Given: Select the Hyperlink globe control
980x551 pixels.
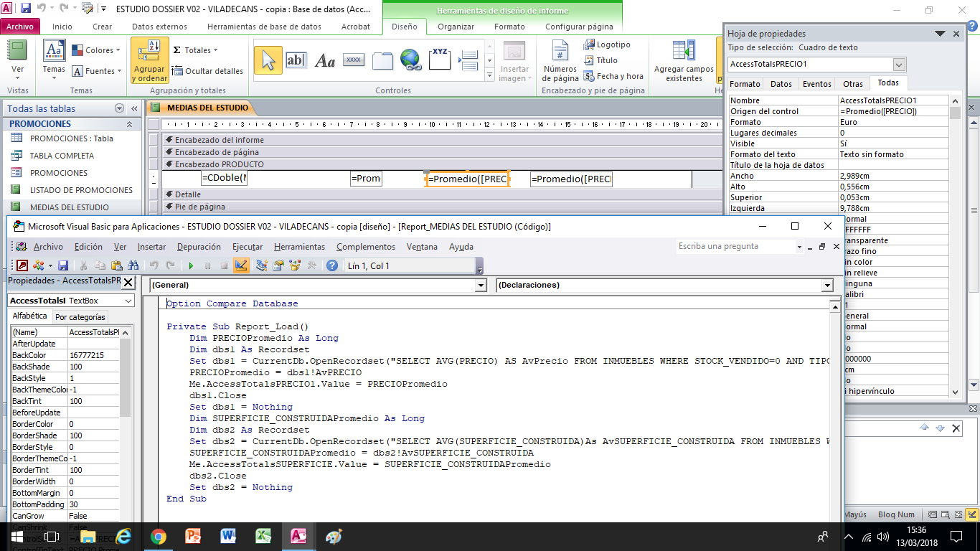Looking at the screenshot, I should coord(410,60).
